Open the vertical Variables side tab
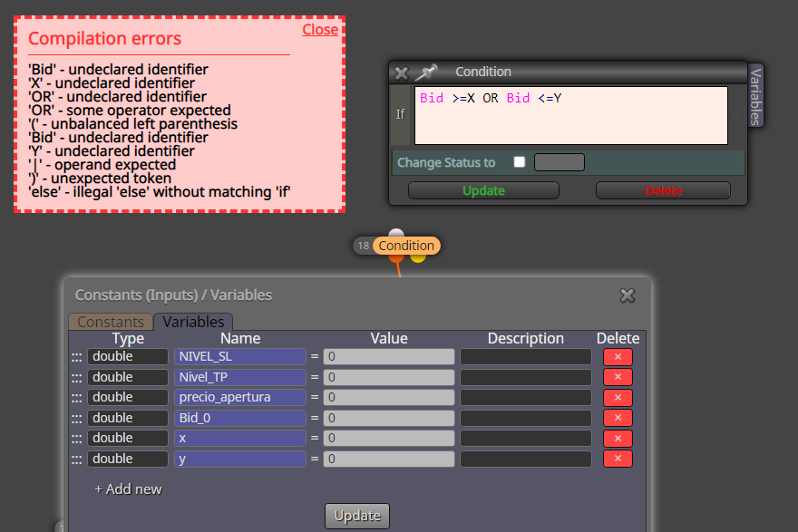The height and width of the screenshot is (532, 798). (x=755, y=96)
